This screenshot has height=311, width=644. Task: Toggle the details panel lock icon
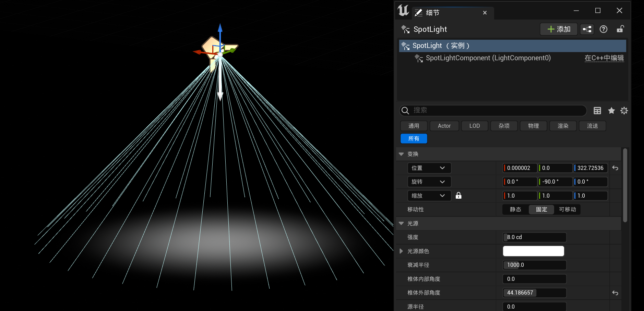click(620, 29)
